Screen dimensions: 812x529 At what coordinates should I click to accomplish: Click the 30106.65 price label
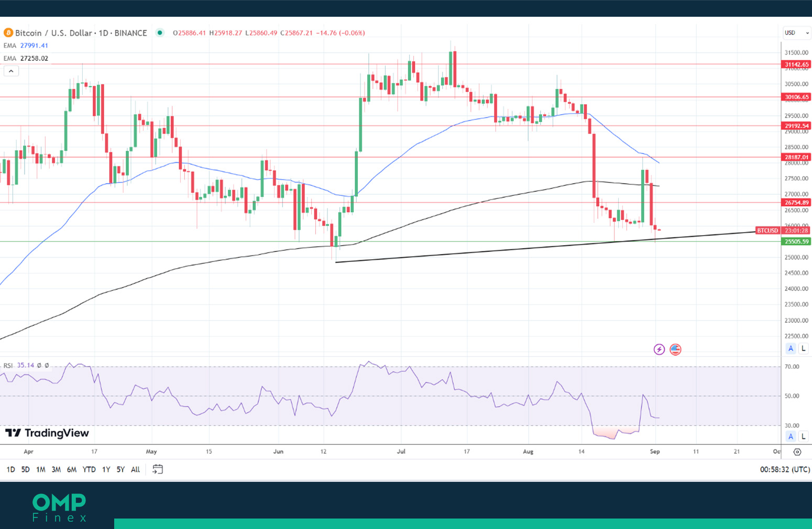pyautogui.click(x=796, y=97)
